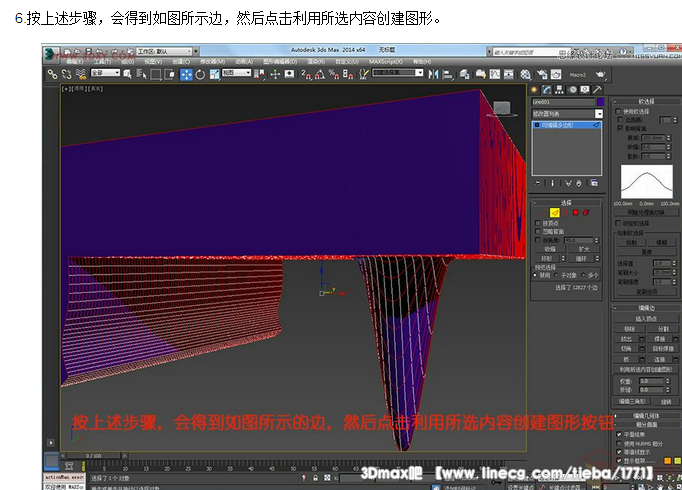
Task: Click the Select and Rotate tool
Action: 200,74
